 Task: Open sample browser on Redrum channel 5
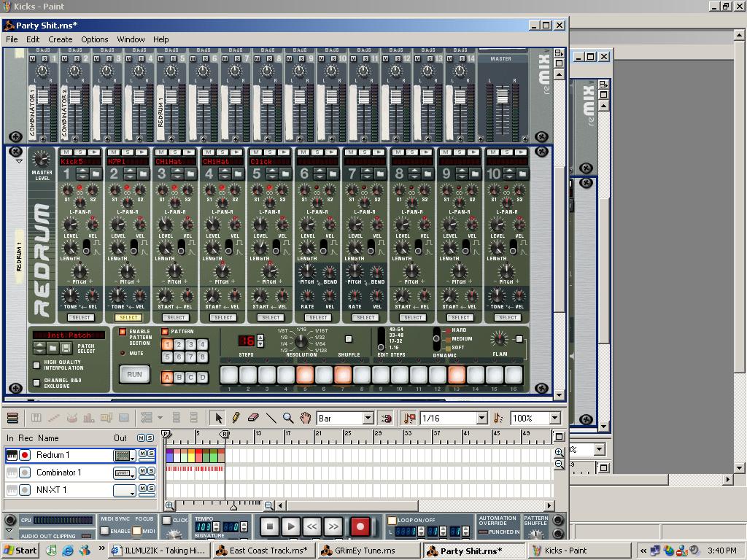285,174
